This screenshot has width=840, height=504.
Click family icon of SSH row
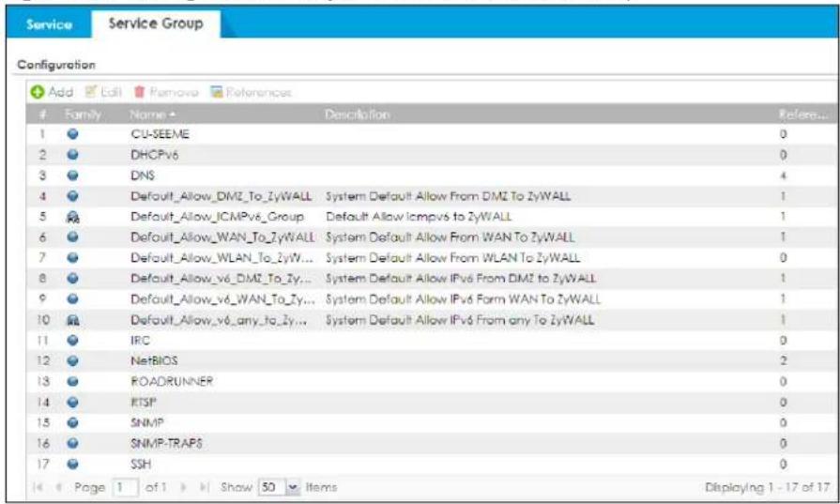tap(73, 464)
